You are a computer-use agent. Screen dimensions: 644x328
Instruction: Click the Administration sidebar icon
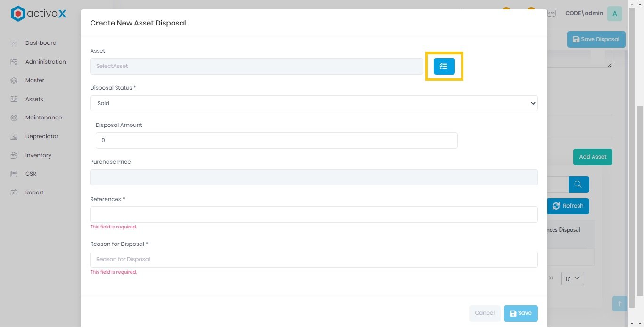pos(14,62)
